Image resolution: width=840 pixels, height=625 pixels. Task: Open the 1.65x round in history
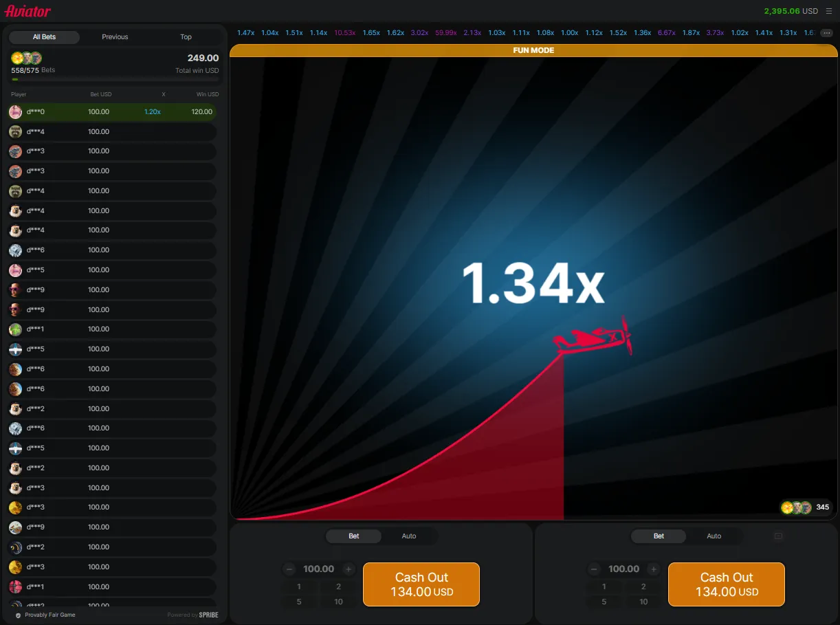pos(371,33)
